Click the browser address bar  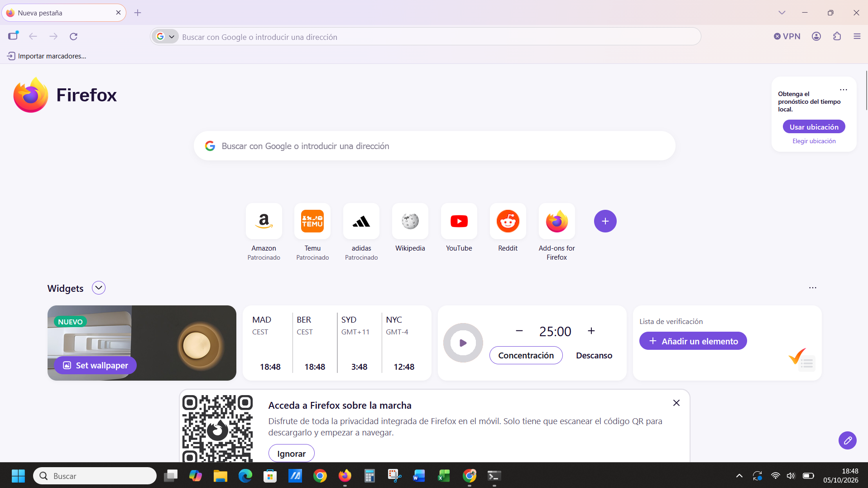coord(426,37)
